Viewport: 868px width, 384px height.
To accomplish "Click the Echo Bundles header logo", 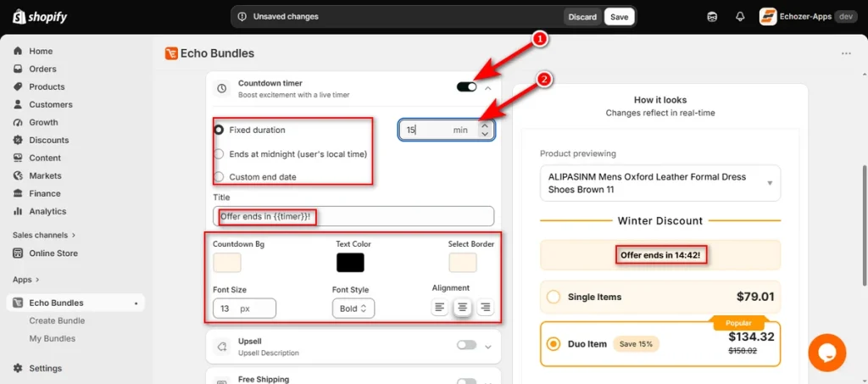I will pos(171,53).
